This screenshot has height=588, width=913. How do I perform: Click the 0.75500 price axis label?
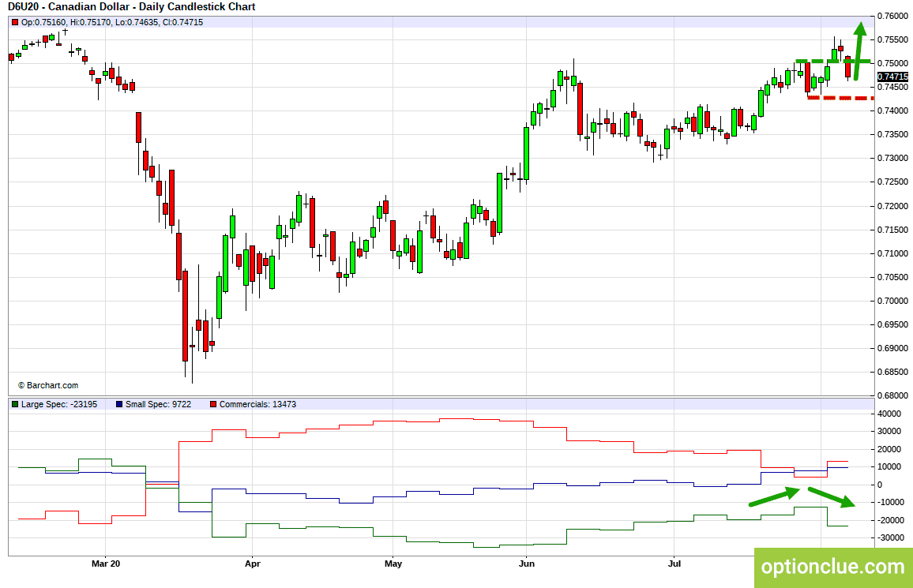point(892,39)
